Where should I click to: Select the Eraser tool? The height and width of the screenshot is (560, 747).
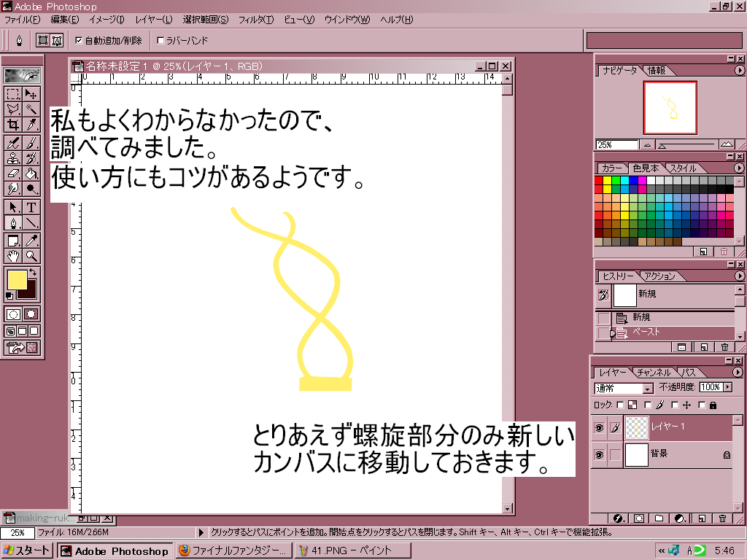coord(13,174)
